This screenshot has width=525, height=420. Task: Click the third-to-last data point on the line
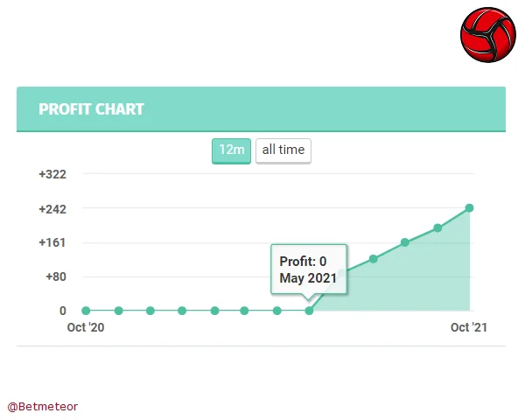point(405,242)
